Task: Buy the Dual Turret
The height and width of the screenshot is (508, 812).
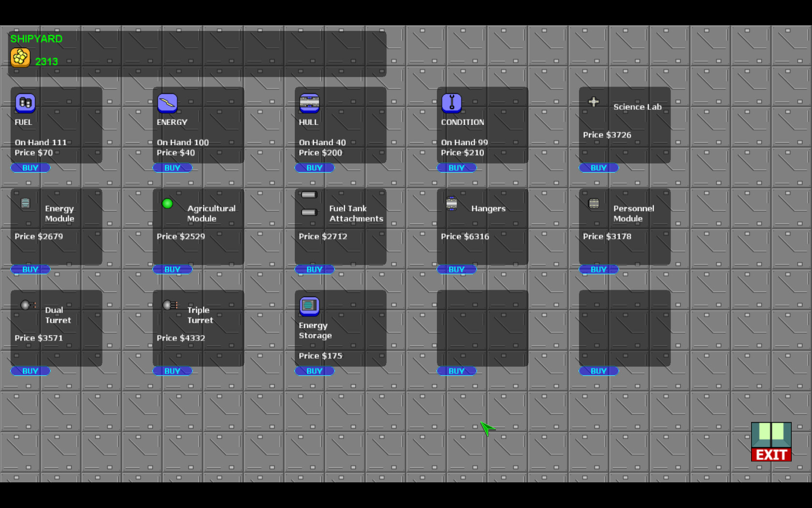Action: pyautogui.click(x=30, y=371)
